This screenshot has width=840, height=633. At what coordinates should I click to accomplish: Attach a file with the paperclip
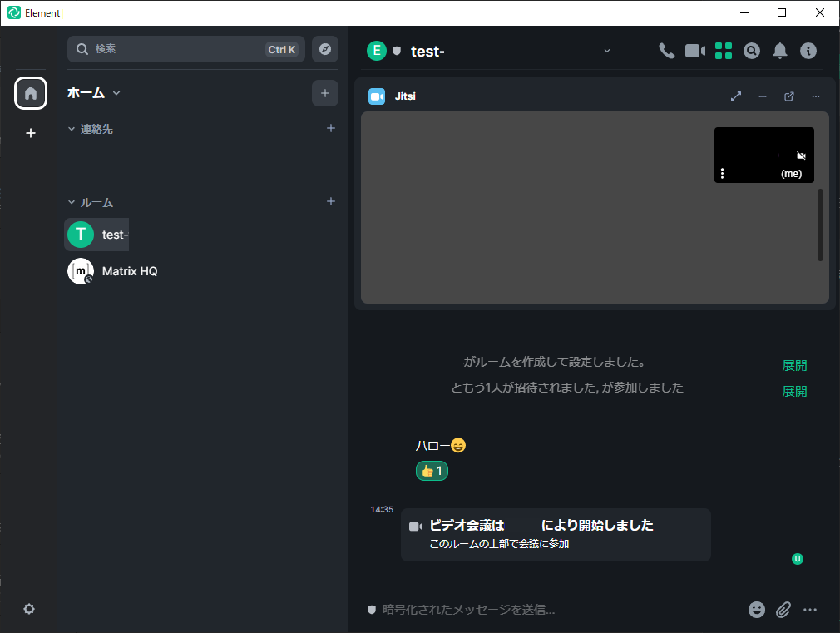pyautogui.click(x=783, y=609)
